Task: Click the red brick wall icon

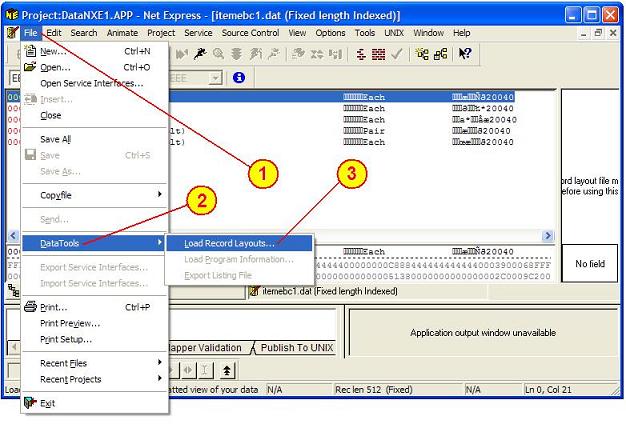Action: (x=378, y=54)
